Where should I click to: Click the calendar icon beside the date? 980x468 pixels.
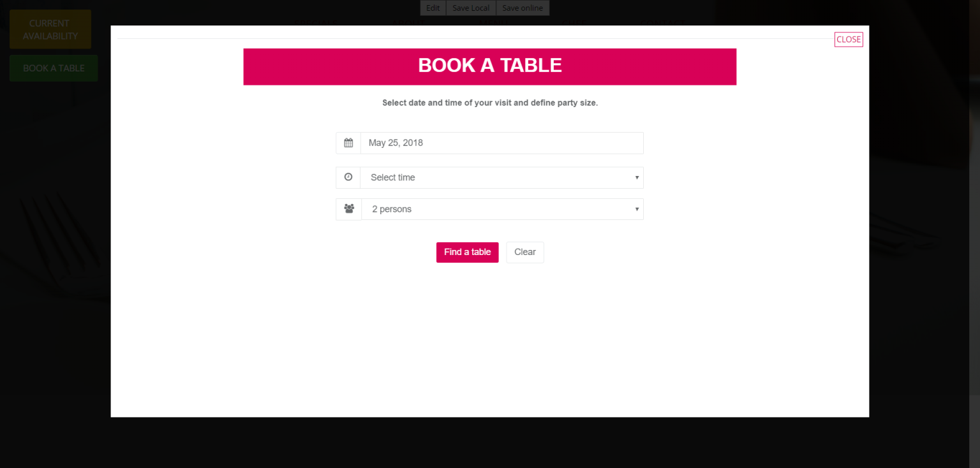pyautogui.click(x=348, y=143)
